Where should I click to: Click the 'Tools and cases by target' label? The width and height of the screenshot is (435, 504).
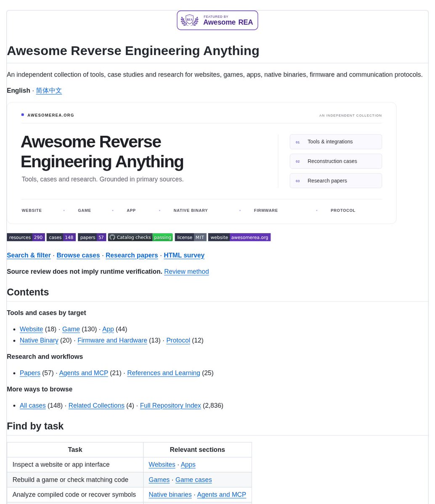46,313
